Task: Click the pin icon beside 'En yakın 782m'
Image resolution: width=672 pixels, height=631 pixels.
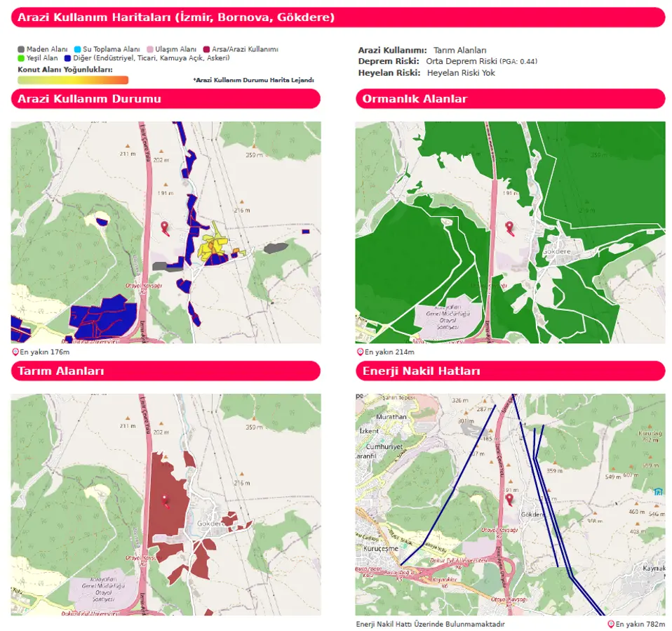Action: click(610, 624)
